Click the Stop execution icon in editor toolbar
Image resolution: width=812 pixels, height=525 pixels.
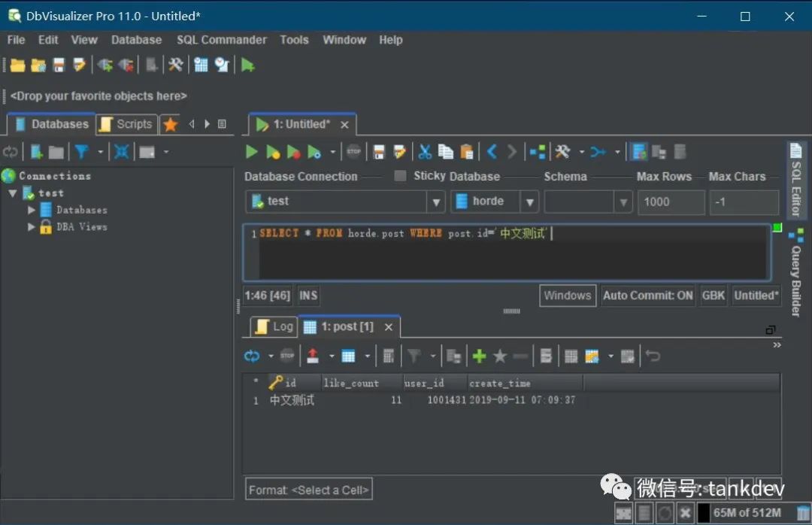pyautogui.click(x=353, y=152)
